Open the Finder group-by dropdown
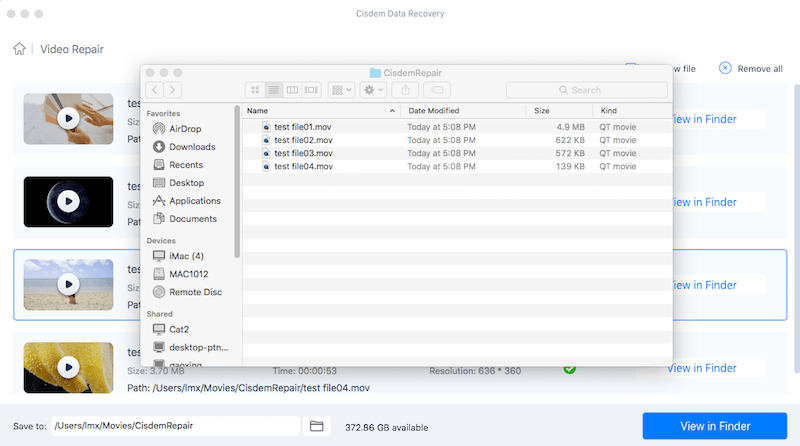 (341, 90)
